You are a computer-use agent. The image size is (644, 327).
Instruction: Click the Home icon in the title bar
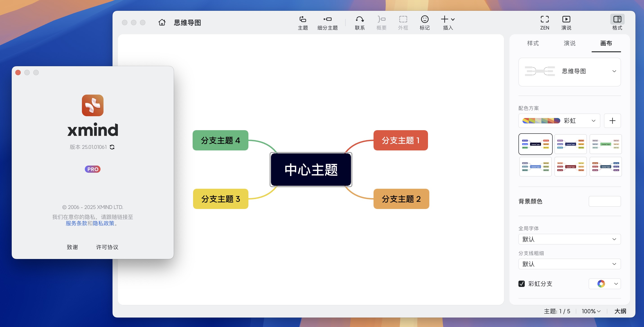coord(162,22)
